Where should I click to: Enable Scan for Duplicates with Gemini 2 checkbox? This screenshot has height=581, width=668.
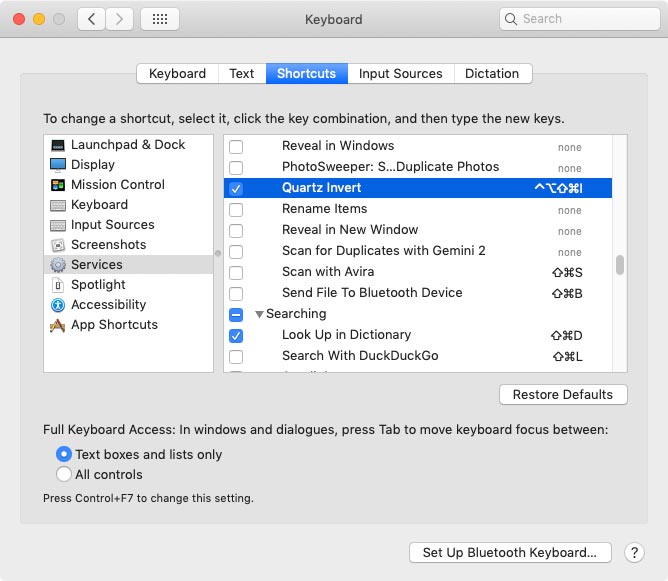[236, 251]
